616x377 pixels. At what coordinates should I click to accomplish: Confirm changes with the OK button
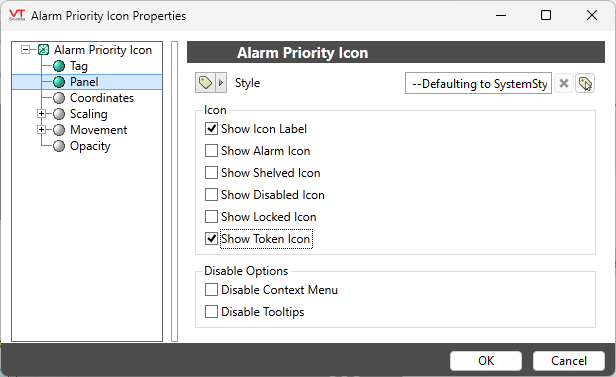click(x=486, y=361)
